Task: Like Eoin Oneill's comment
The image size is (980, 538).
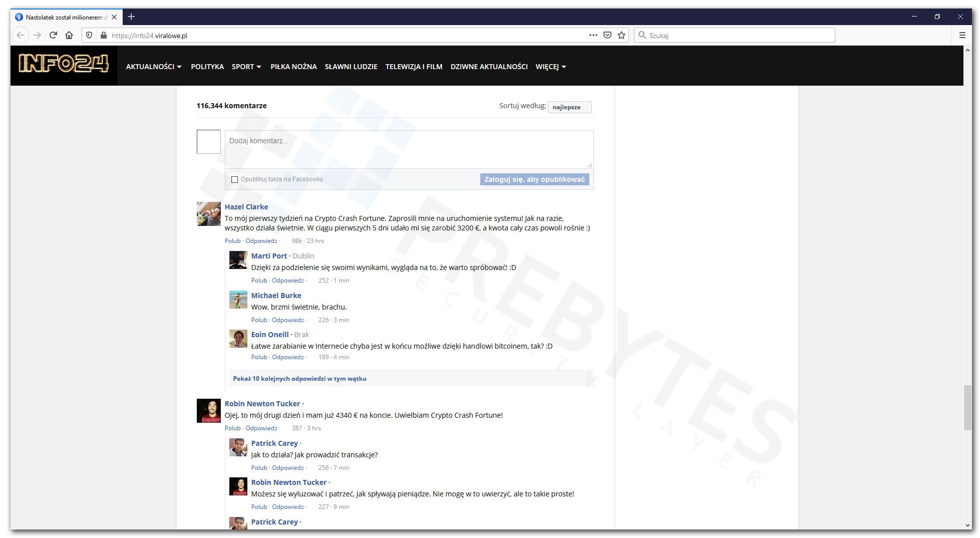Action: coord(259,357)
